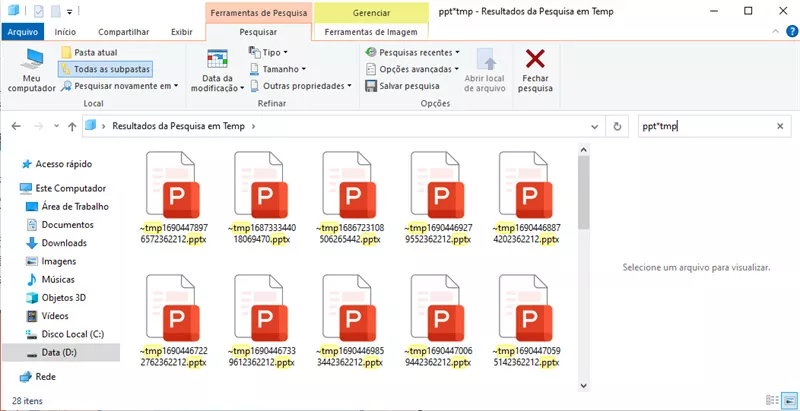Select Acesso rápido in navigation pane
Viewport: 800px width, 411px height.
[x=63, y=164]
